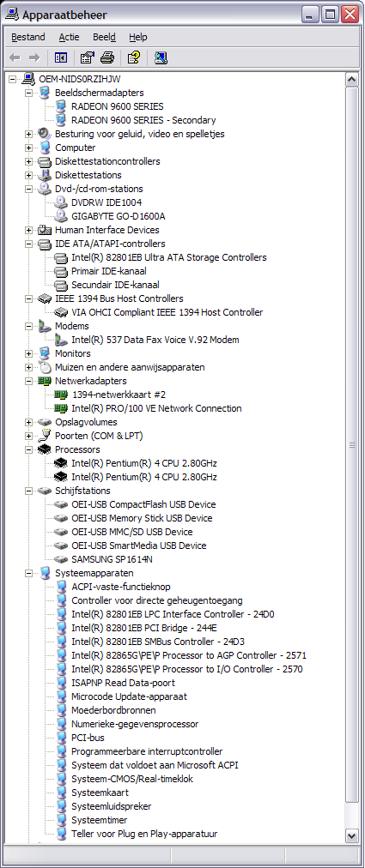
Task: Select the SAMSUNG SP1614N disk icon
Action: tap(61, 559)
